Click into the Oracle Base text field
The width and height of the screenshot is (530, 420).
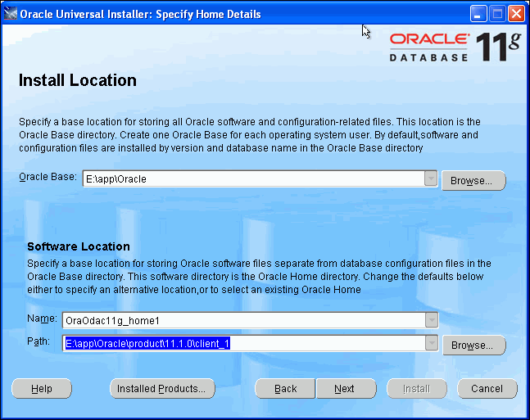252,179
